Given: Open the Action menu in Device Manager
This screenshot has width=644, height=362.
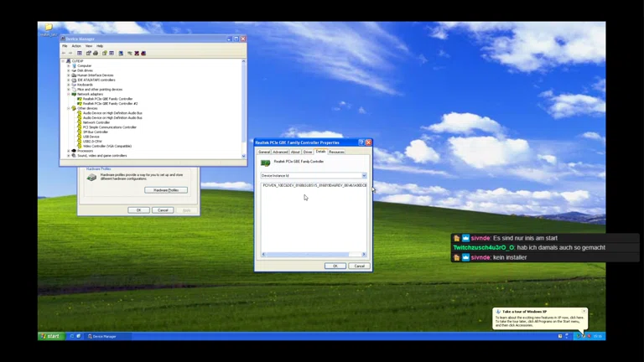Looking at the screenshot, I should [x=76, y=46].
